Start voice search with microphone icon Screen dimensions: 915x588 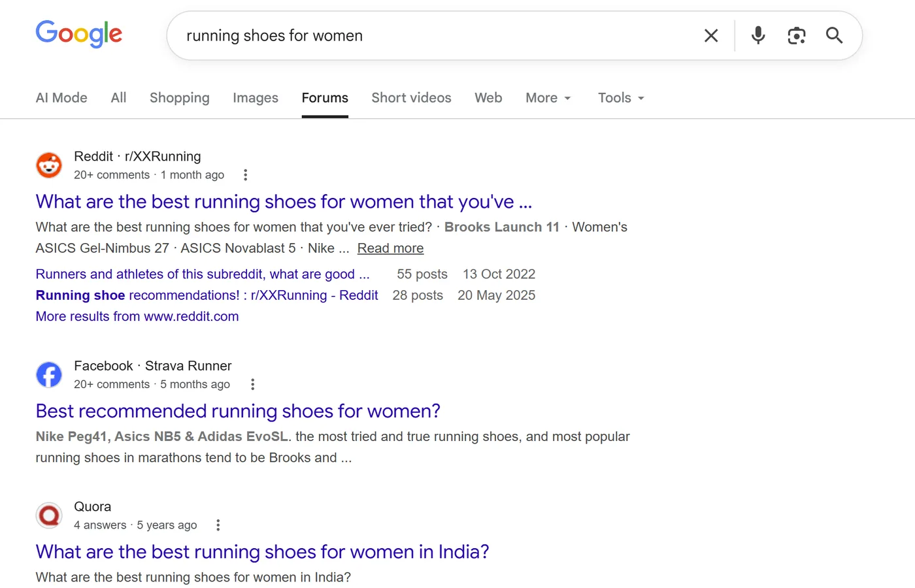[x=758, y=35]
